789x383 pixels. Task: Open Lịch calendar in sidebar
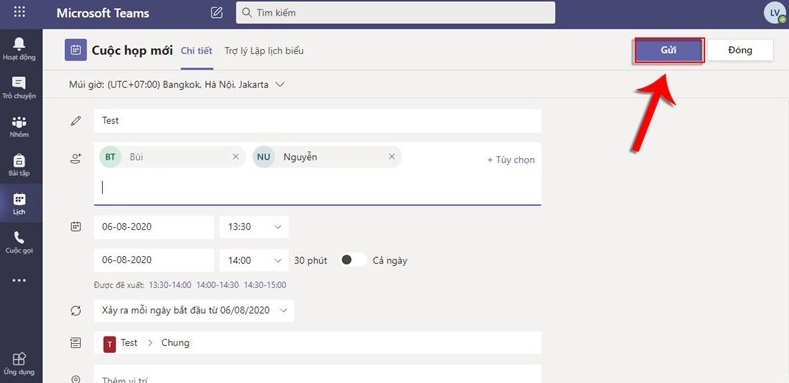coord(19,203)
